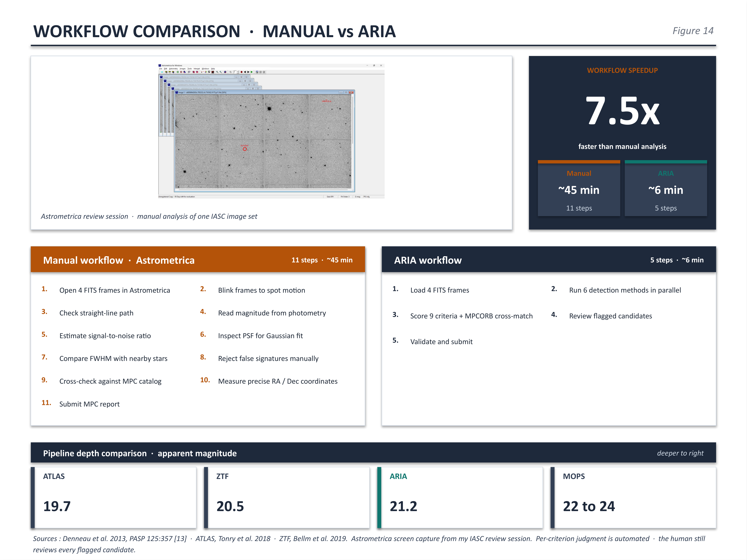
Task: Maximize the Image 1 child window
Action: (x=346, y=92)
